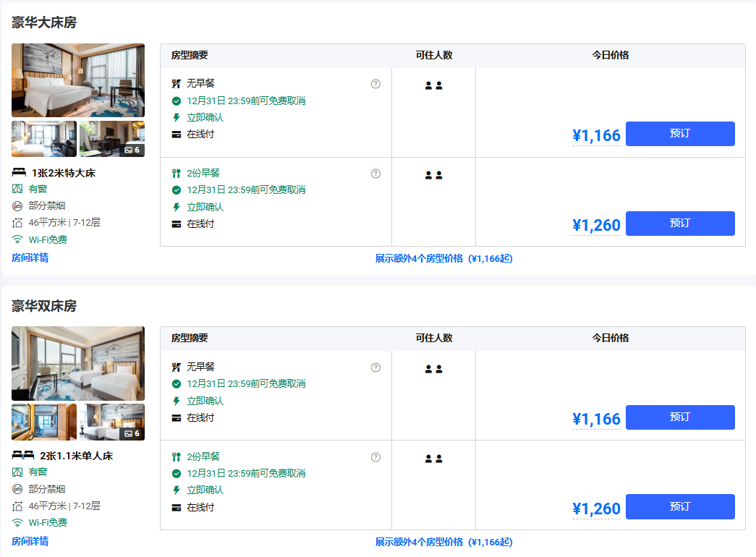Book the 豪华双床房 无早餐 rate
Viewport: 756px width, 557px height.
pos(679,417)
